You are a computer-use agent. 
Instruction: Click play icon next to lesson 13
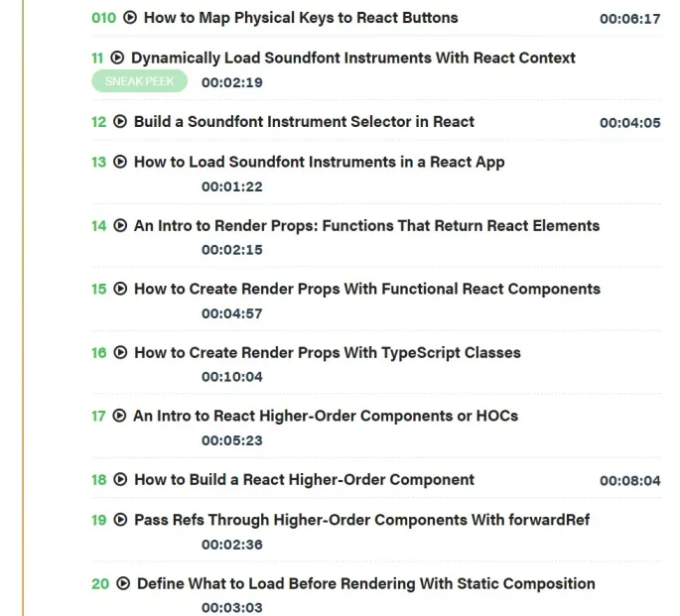pyautogui.click(x=120, y=162)
